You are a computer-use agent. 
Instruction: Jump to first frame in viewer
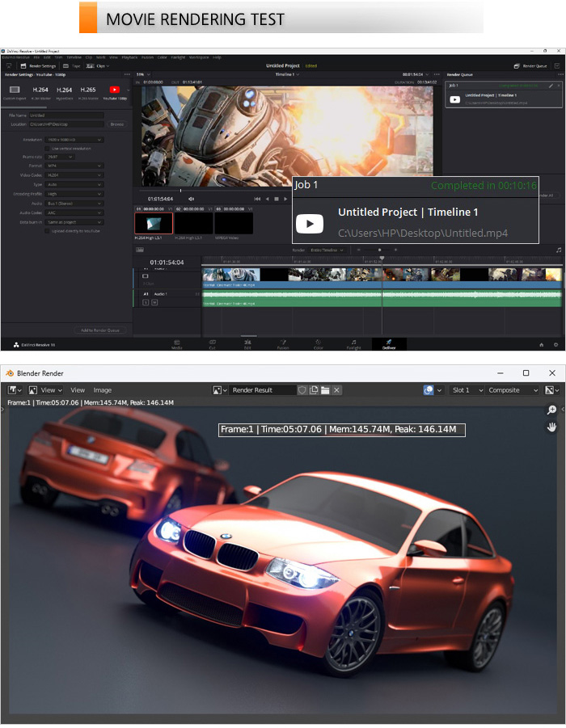[x=257, y=199]
